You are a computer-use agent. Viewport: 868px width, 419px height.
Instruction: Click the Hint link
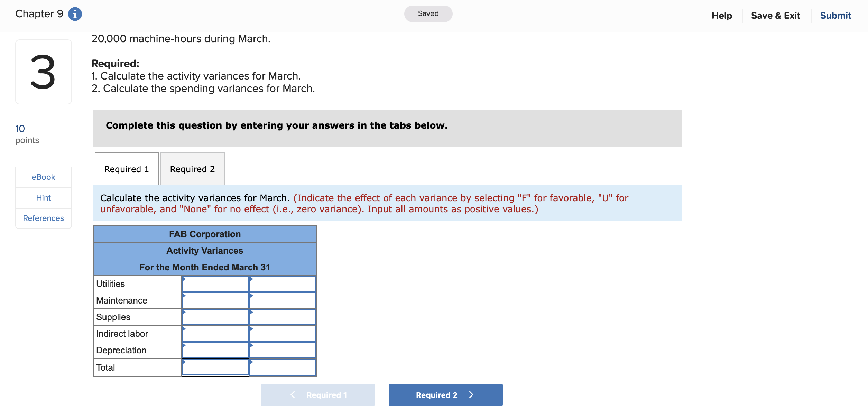[43, 198]
